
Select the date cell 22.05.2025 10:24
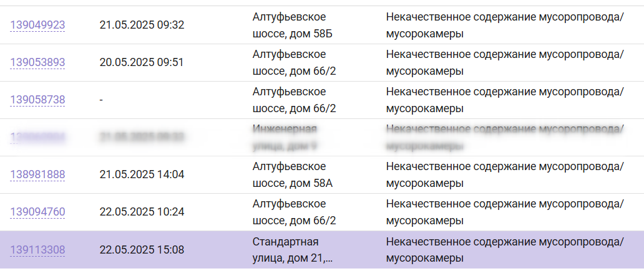[x=142, y=212]
